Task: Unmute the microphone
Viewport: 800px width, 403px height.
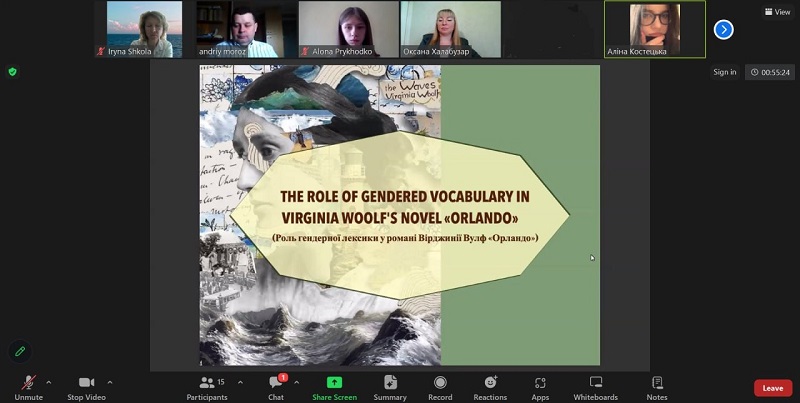Action: pos(29,388)
